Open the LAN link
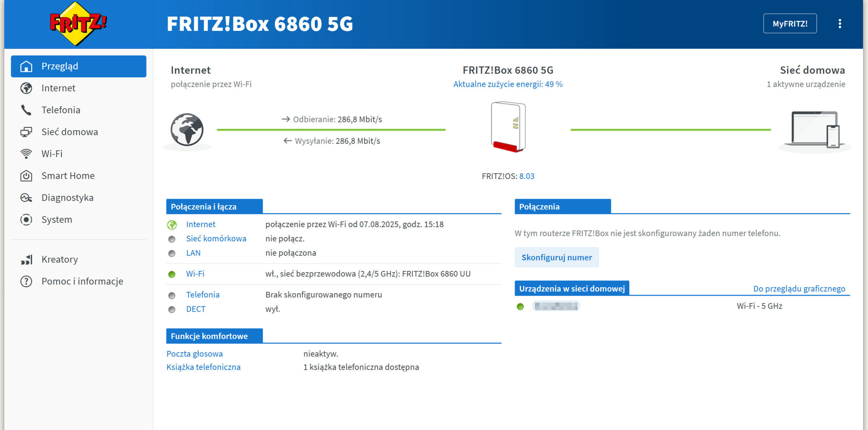This screenshot has height=430, width=868. [193, 253]
